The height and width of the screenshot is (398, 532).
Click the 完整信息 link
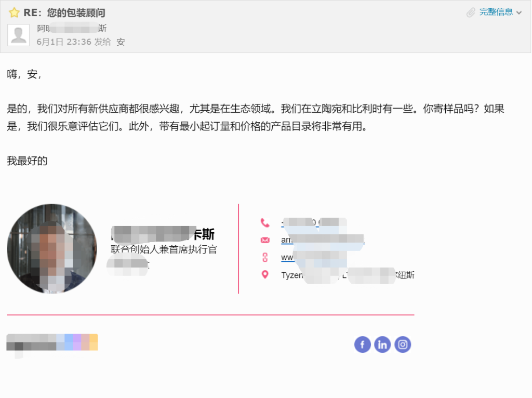pyautogui.click(x=496, y=12)
